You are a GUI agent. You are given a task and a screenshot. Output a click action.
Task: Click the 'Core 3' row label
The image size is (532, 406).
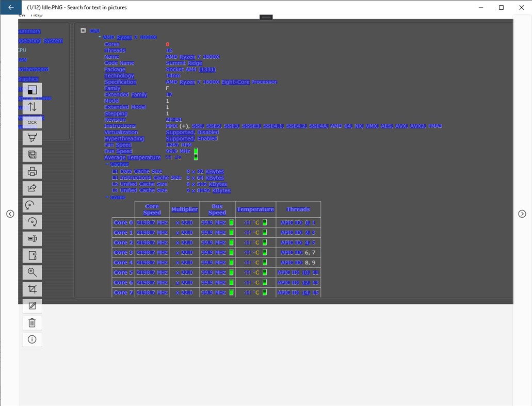123,253
